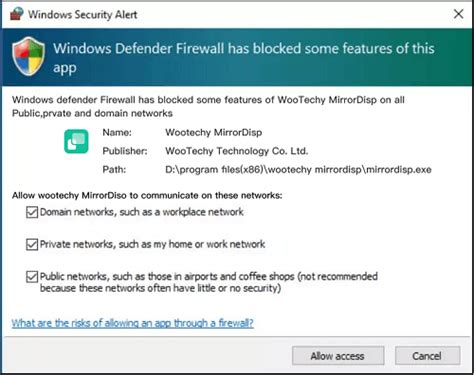Click the publisher value WooTechy Technology Co. Ltd.
The height and width of the screenshot is (375, 474).
coord(236,151)
